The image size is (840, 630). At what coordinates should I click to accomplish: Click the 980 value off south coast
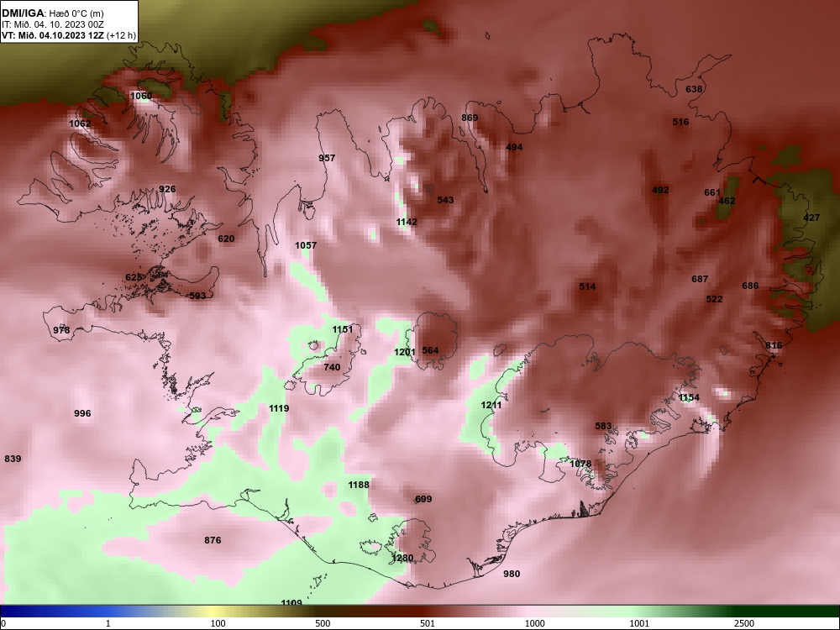(x=512, y=574)
